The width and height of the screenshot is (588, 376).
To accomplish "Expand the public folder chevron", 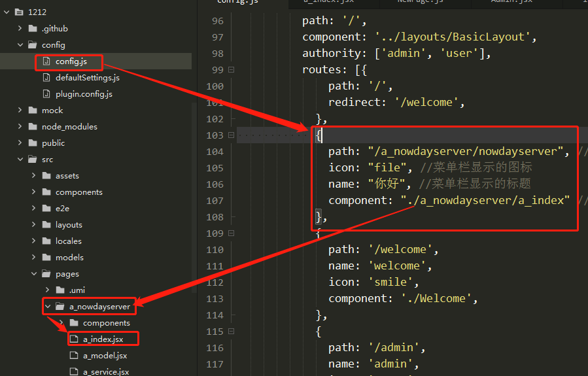I will tap(20, 143).
